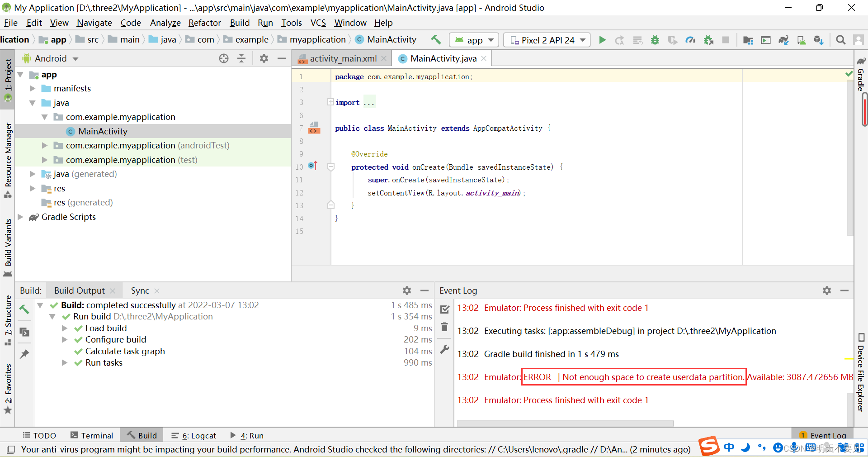868x457 pixels.
Task: Open the Pixel 2 API 24 device dropdown
Action: coord(547,40)
